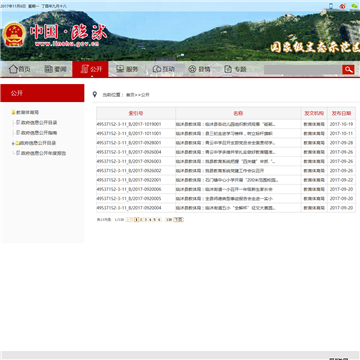
Task: Click index number ending 2017-0920006
Action: pyautogui.click(x=129, y=189)
